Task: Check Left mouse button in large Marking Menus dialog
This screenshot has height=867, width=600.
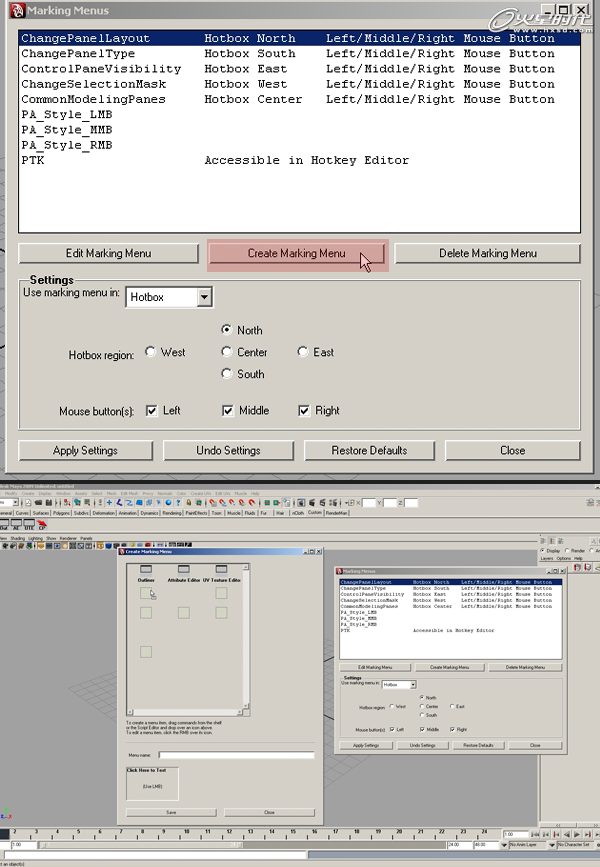Action: click(x=152, y=411)
